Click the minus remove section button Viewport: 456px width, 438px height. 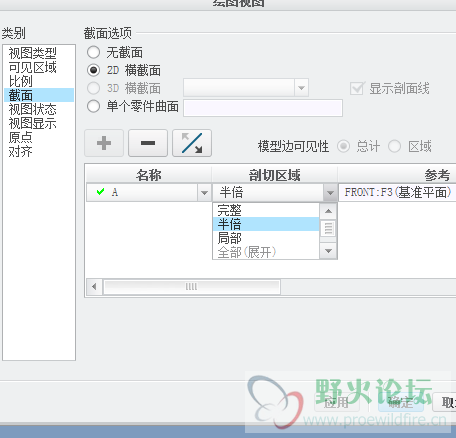pos(148,143)
